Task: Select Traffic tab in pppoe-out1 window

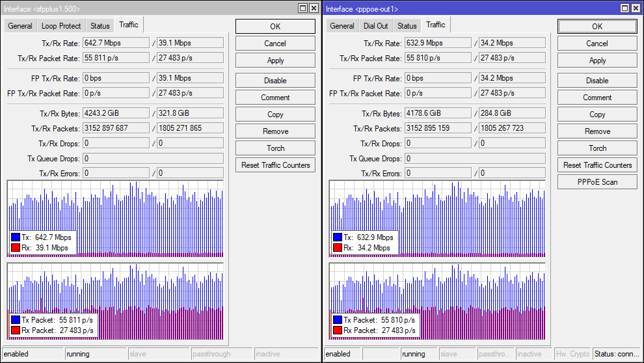Action: click(x=436, y=25)
